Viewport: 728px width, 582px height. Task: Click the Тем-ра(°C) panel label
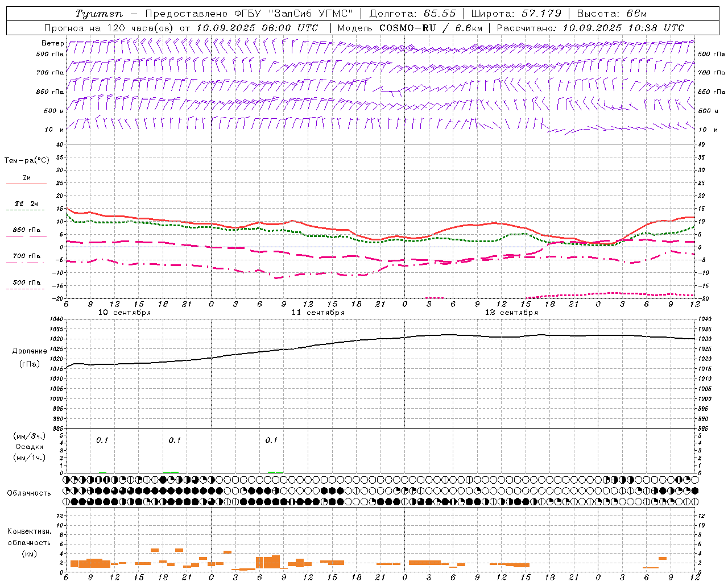click(x=27, y=161)
